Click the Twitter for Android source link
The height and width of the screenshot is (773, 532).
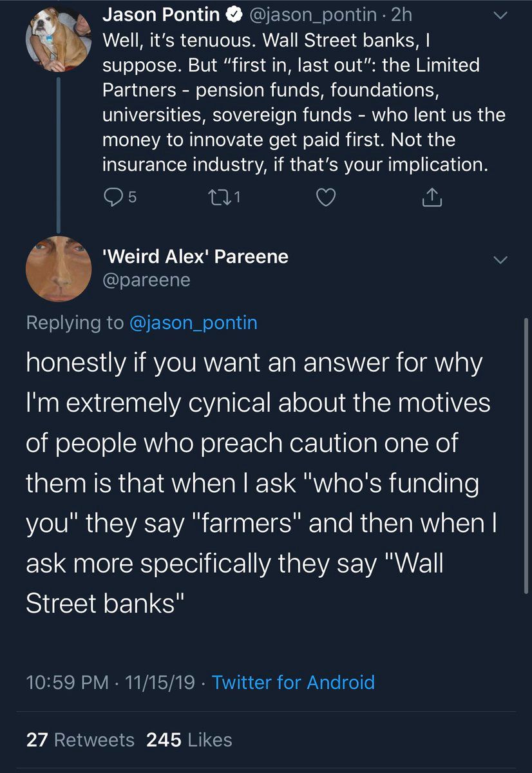(293, 682)
